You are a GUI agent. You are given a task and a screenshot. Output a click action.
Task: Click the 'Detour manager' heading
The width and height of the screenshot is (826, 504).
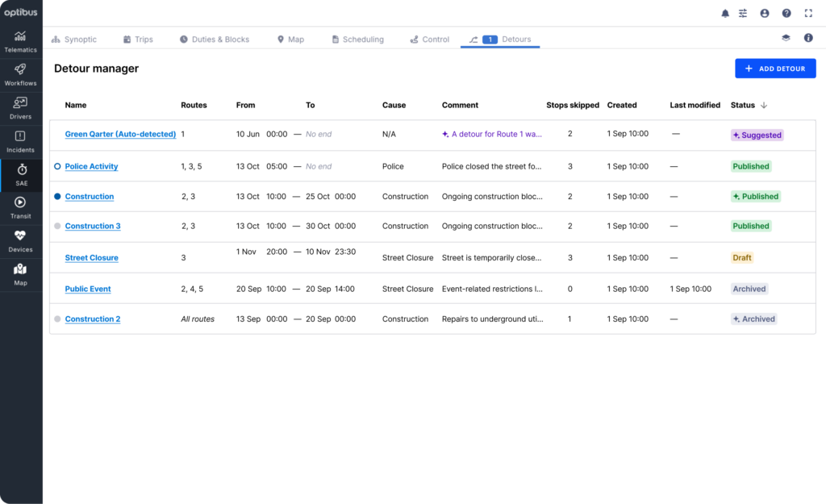(x=97, y=69)
